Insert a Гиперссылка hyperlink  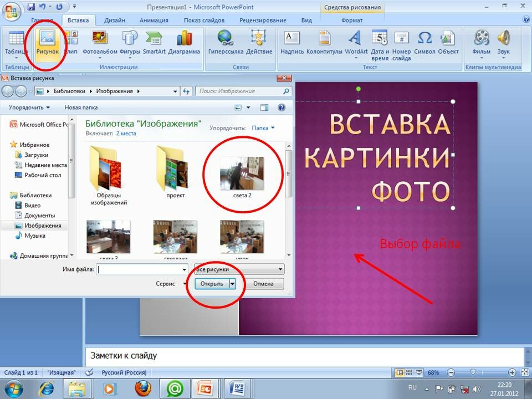point(226,39)
